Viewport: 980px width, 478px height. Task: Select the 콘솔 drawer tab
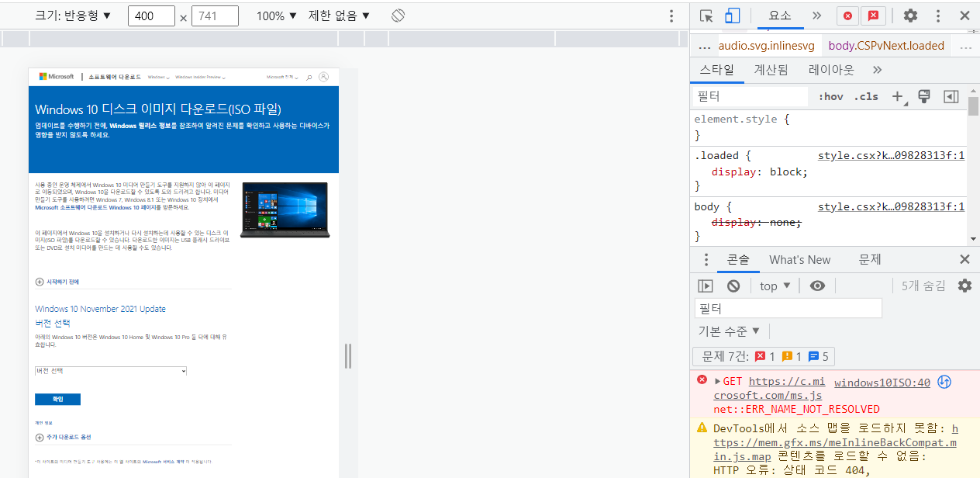tap(738, 259)
